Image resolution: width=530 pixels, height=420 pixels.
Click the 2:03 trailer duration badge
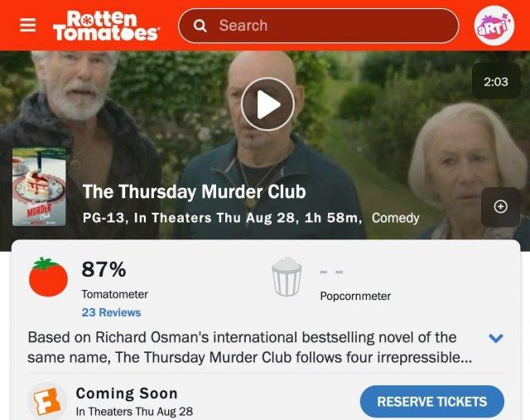[496, 81]
